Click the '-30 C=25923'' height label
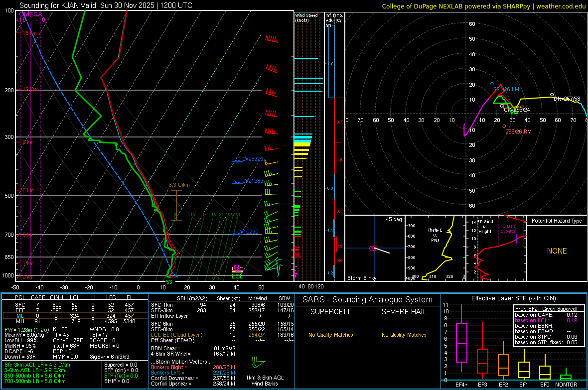 (248, 159)
